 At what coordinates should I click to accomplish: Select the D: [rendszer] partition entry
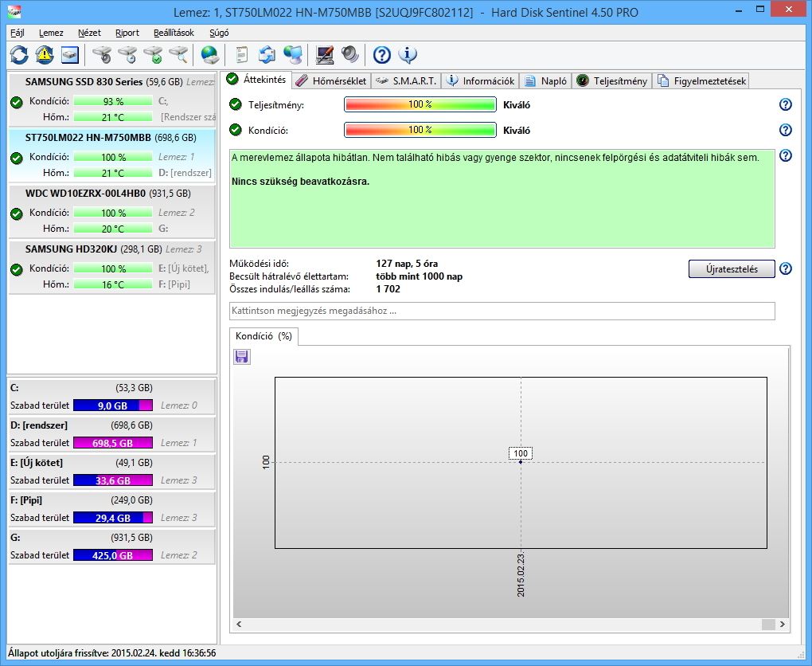(x=112, y=434)
